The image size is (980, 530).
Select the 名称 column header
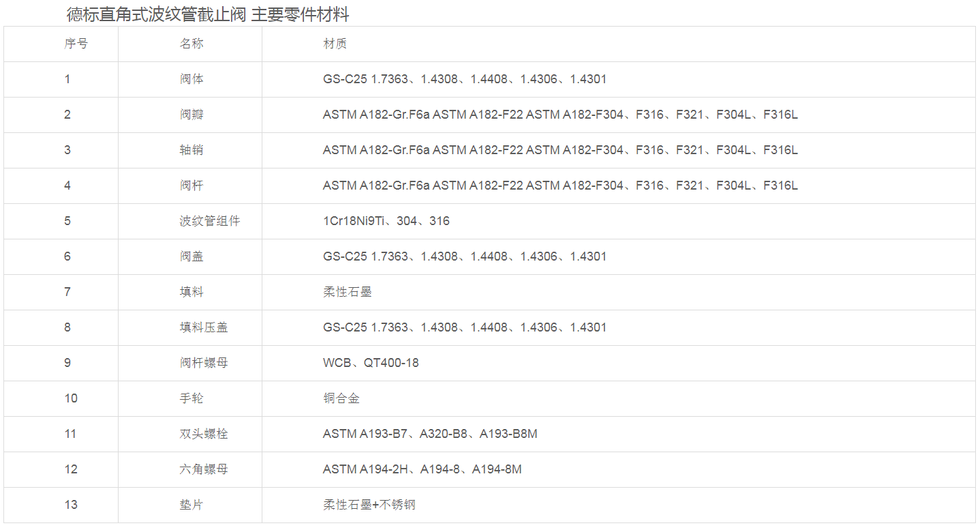point(192,44)
